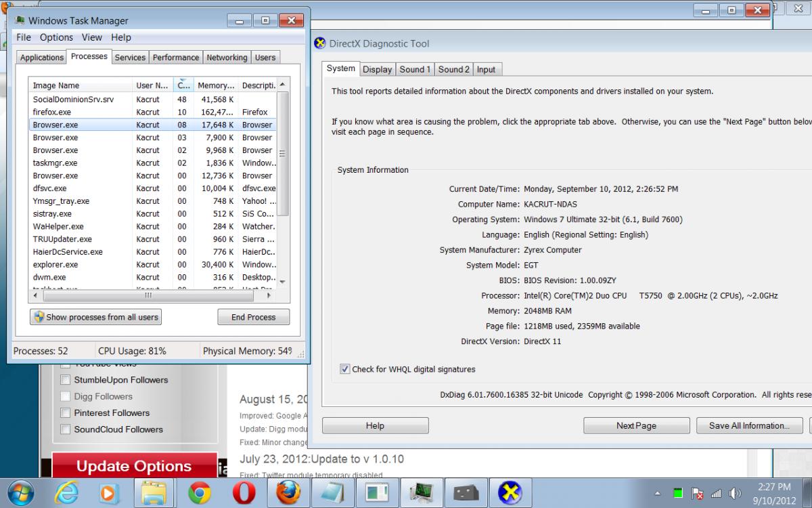The height and width of the screenshot is (508, 812).
Task: Launch Google Chrome from taskbar
Action: click(200, 493)
